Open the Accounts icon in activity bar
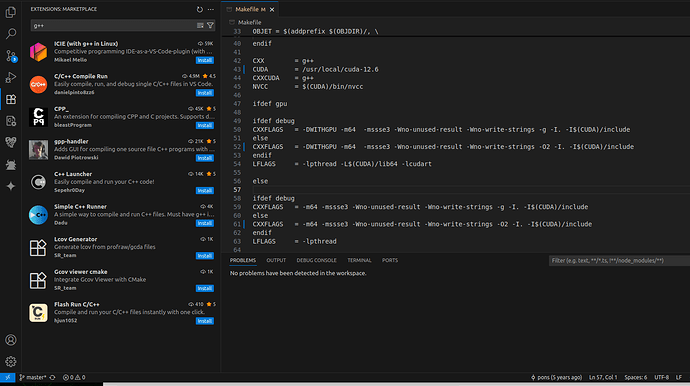The width and height of the screenshot is (690, 386). tap(11, 340)
